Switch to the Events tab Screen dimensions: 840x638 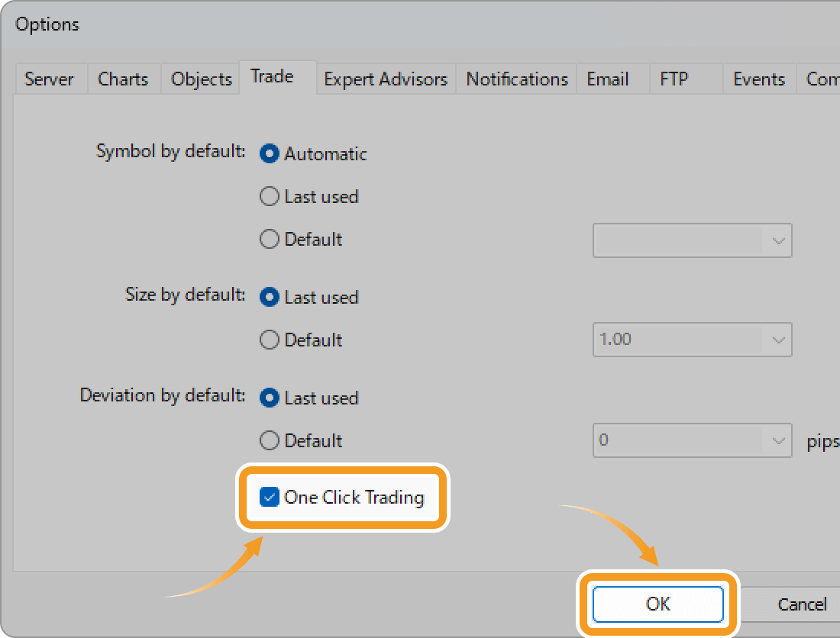[x=759, y=79]
